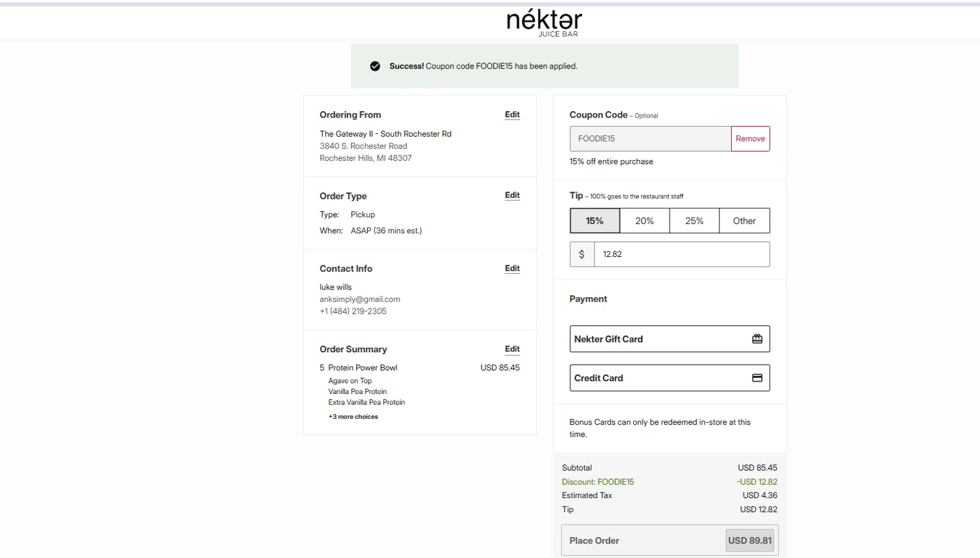Viewport: 980px width, 558px height.
Task: Choose the Other tip option
Action: 744,221
